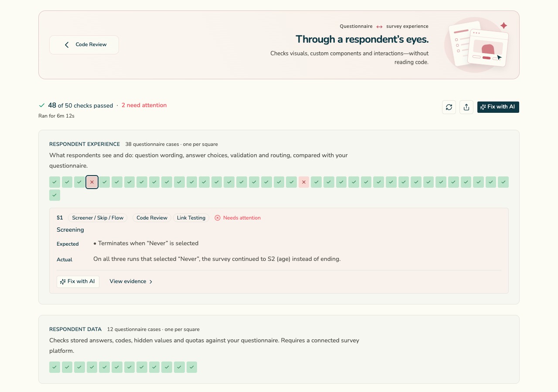Select the unselected red failed check square
The width and height of the screenshot is (558, 392).
pyautogui.click(x=304, y=182)
